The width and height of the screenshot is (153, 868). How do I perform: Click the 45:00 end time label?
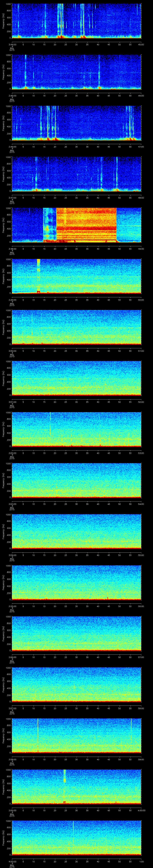(141, 44)
